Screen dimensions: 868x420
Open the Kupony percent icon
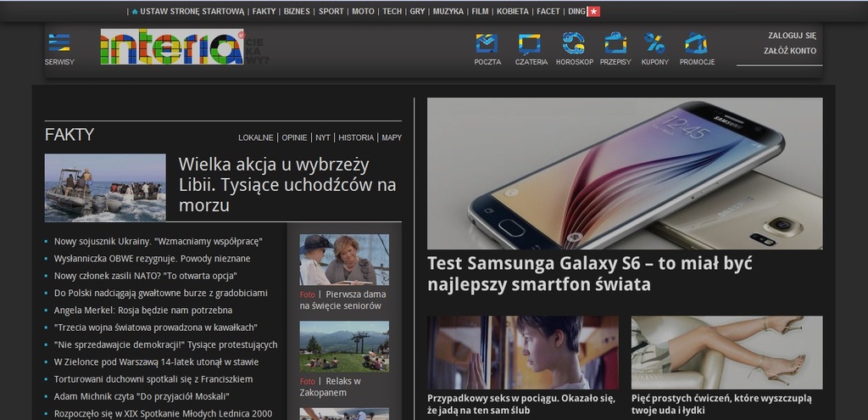[654, 43]
